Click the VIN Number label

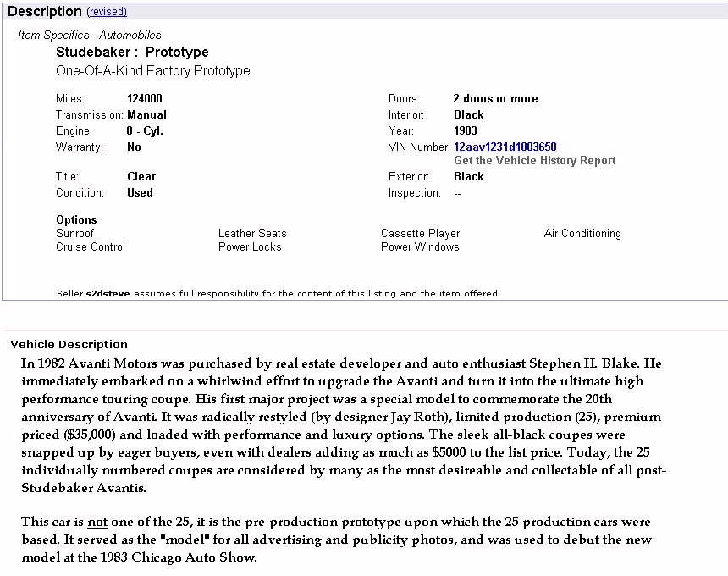tap(419, 147)
